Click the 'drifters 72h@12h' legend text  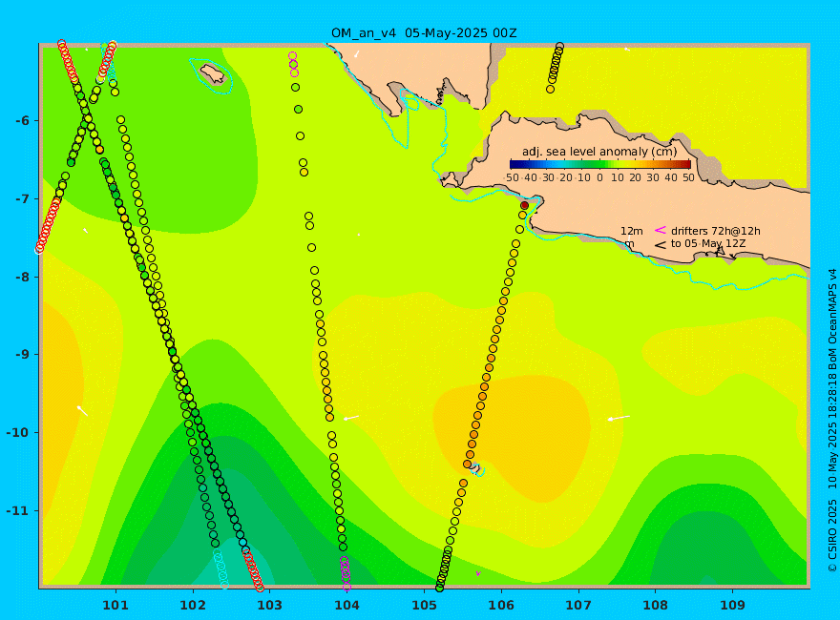click(x=715, y=231)
